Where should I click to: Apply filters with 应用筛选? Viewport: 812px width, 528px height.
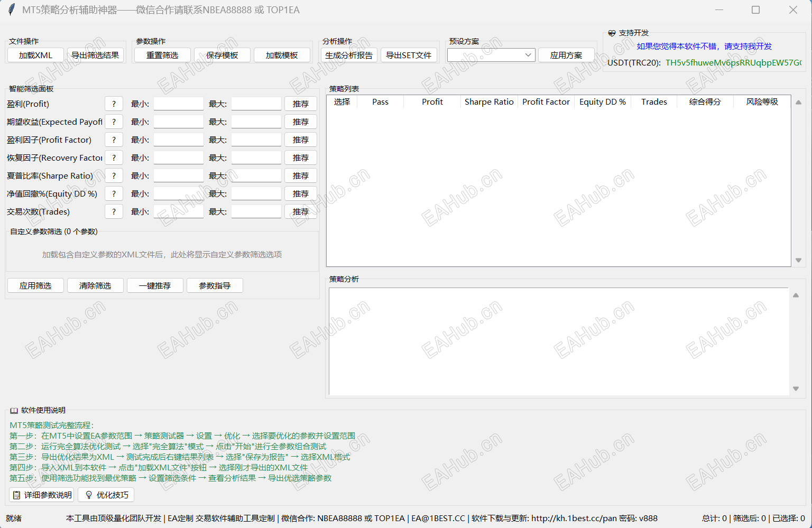pos(35,286)
